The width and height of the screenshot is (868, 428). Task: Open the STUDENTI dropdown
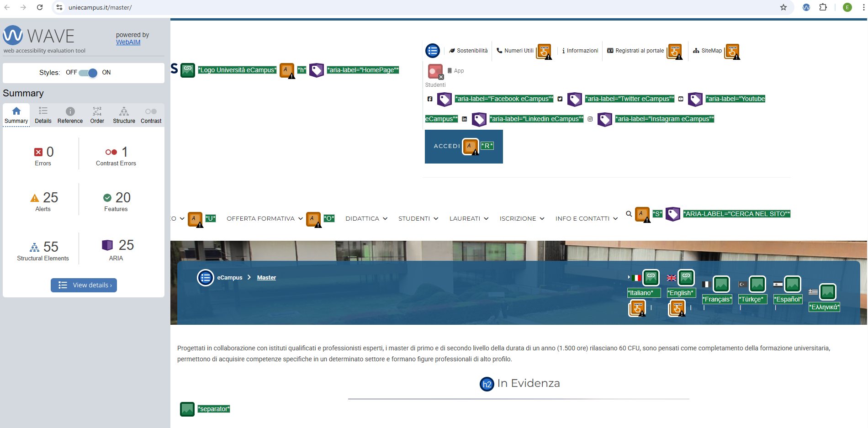click(x=418, y=219)
